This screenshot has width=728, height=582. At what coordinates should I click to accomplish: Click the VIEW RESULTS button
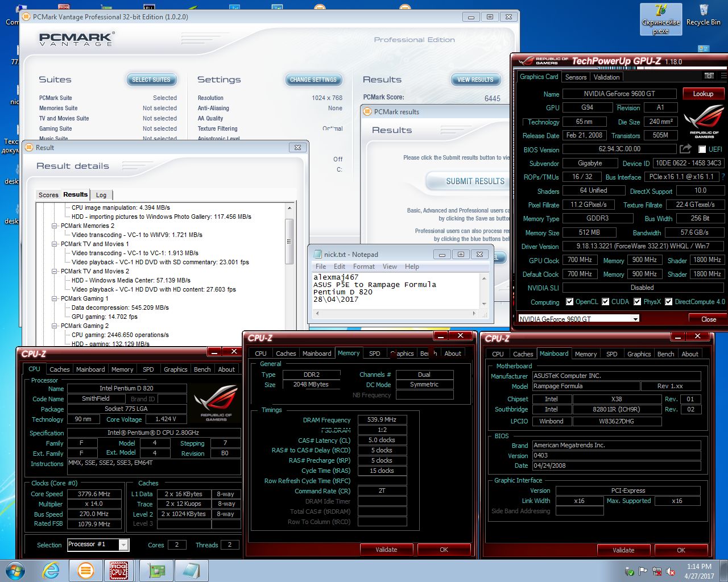coord(475,80)
